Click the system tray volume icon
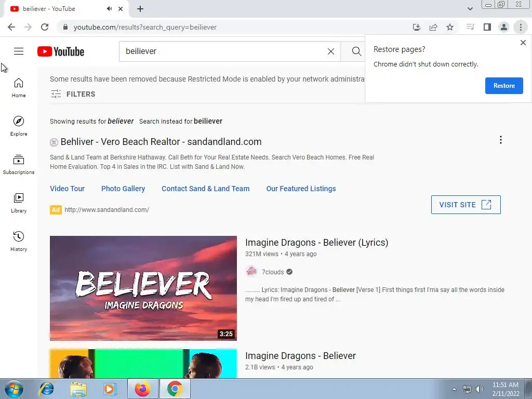This screenshot has height=399, width=532. click(479, 389)
